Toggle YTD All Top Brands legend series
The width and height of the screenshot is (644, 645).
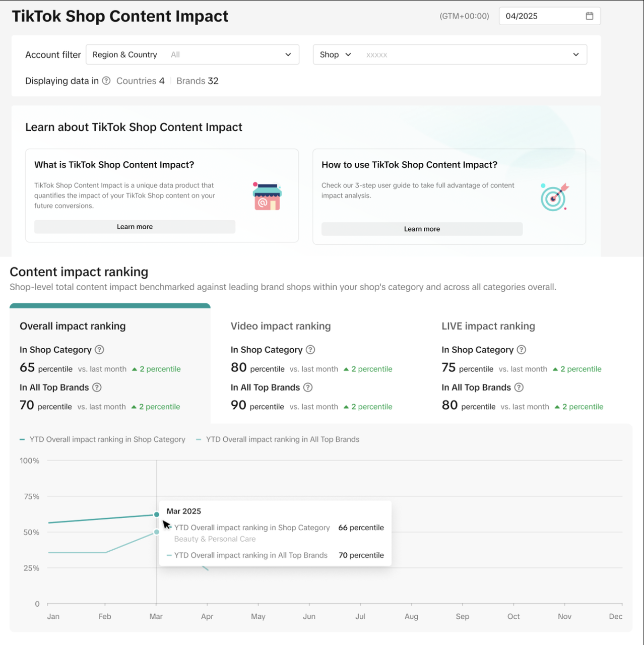pos(278,439)
